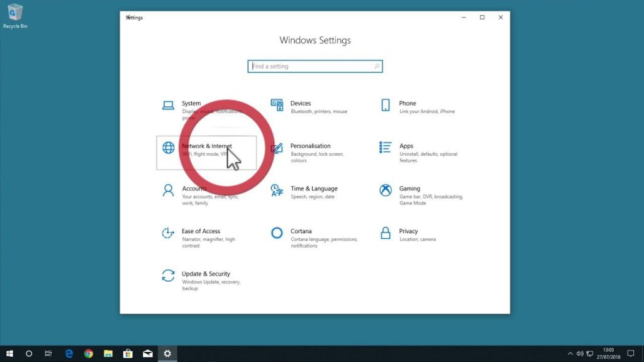
Task: Click the "Windows Settings" heading
Action: coord(315,40)
